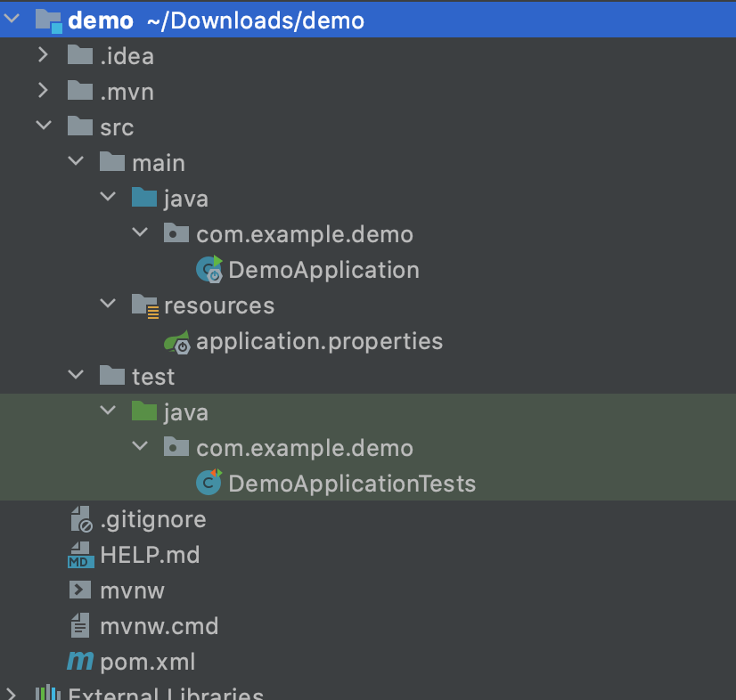Expand the .idea folder

pos(43,55)
